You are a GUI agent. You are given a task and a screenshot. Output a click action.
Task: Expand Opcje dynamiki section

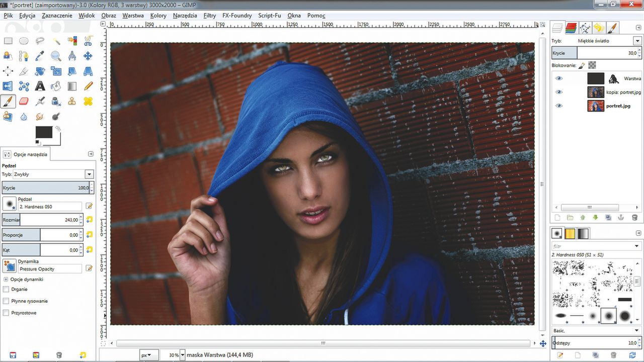[x=6, y=279]
